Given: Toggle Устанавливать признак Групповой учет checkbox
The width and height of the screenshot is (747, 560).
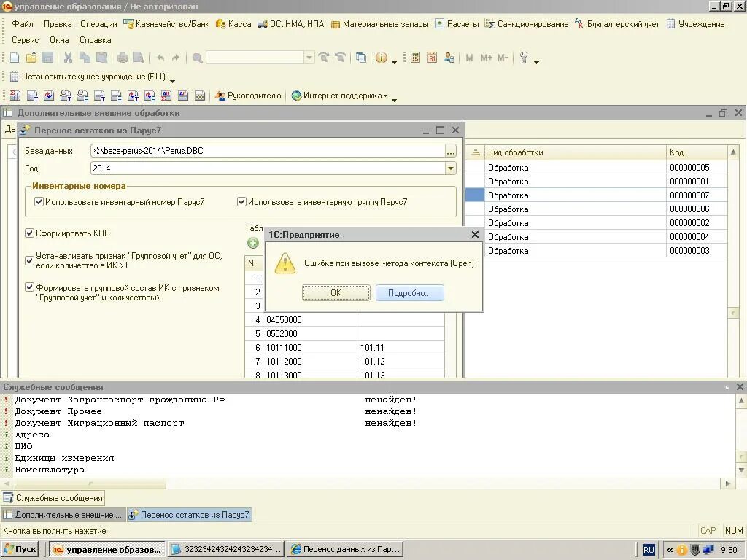Looking at the screenshot, I should click(29, 260).
